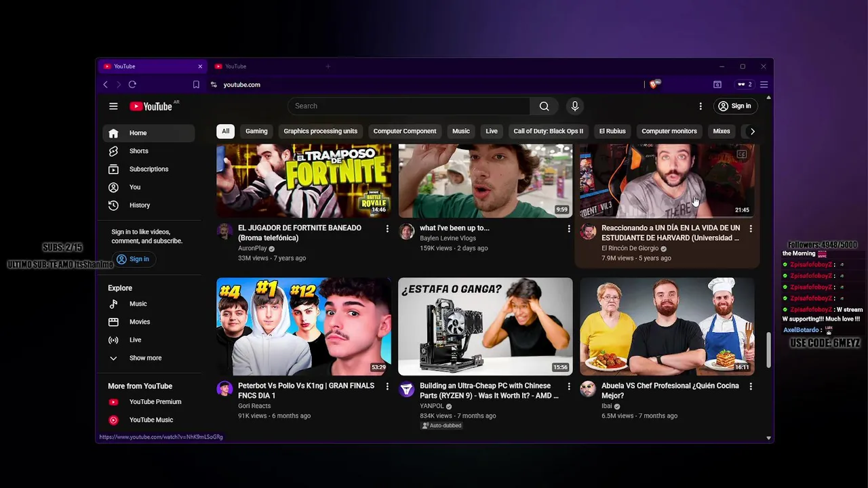
Task: Open YouTube Music link
Action: coord(150,420)
